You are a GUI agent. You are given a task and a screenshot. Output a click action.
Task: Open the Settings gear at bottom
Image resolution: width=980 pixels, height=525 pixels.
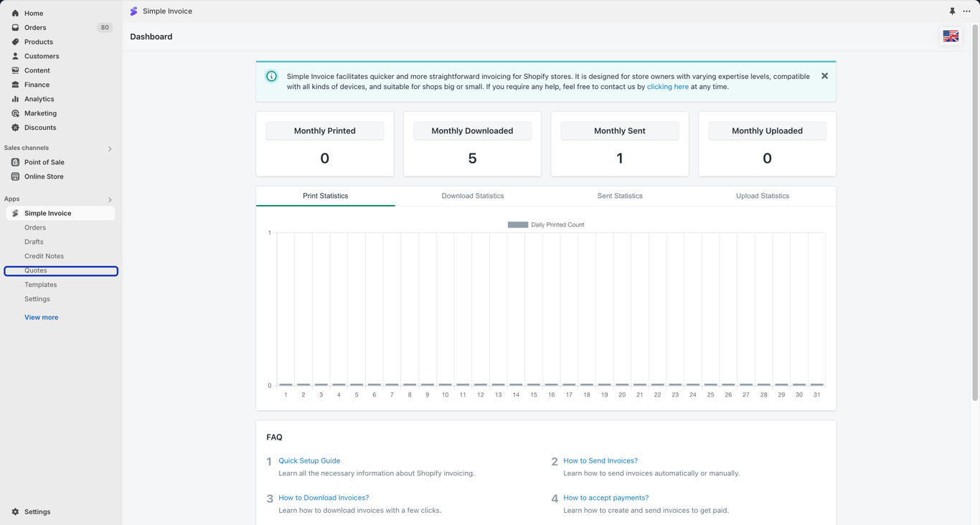click(15, 512)
